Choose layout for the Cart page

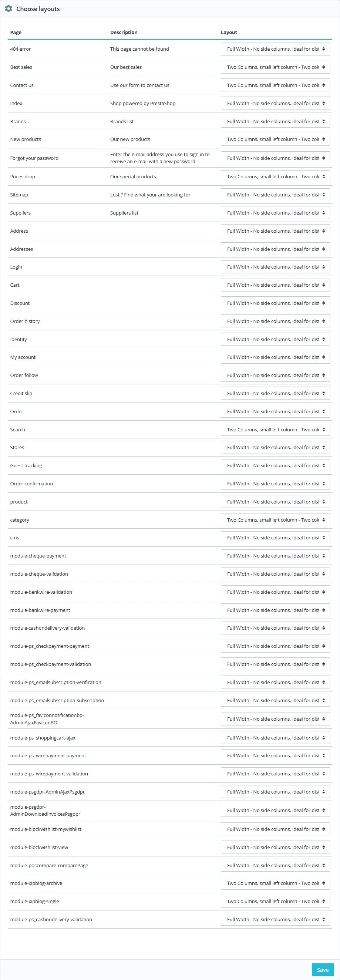point(275,285)
